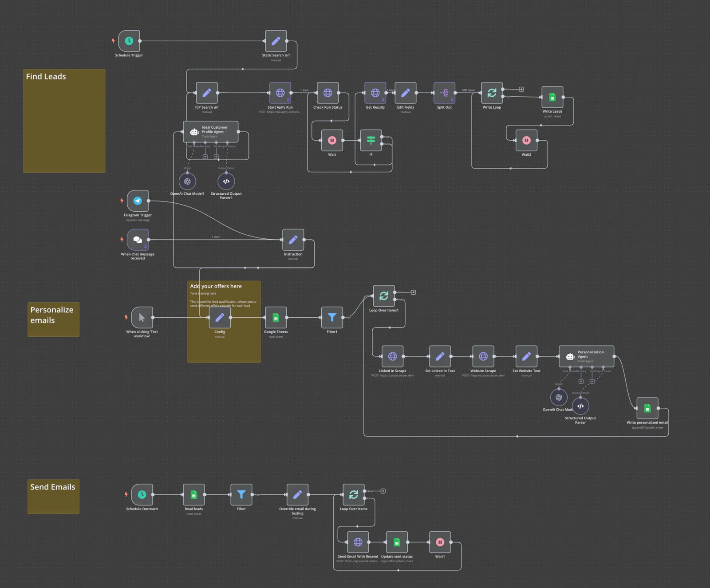Select the Structured Output Parser1 node
Viewport: 710px width, 588px height.
pyautogui.click(x=226, y=182)
